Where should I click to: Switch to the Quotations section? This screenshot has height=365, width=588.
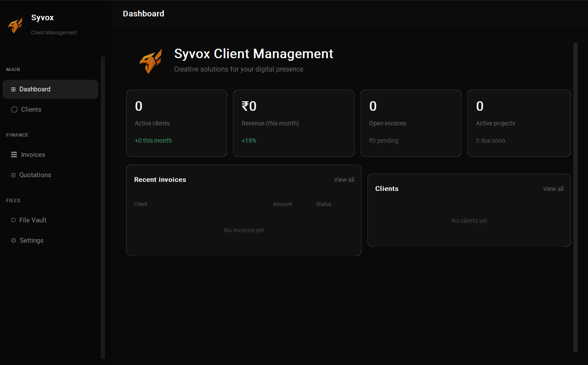(35, 175)
